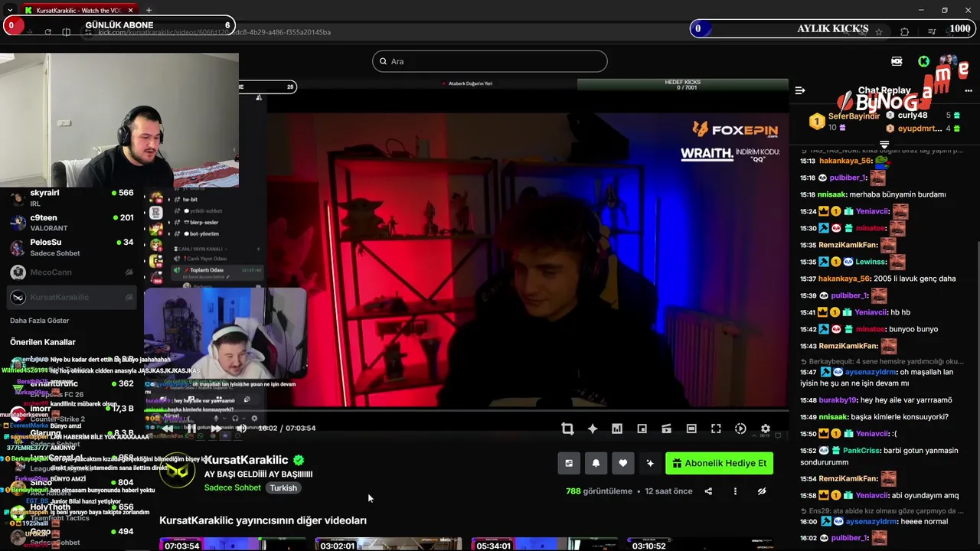Enable mini-player picture-in-picture mode
Viewport: 980px width, 551px height.
click(642, 429)
